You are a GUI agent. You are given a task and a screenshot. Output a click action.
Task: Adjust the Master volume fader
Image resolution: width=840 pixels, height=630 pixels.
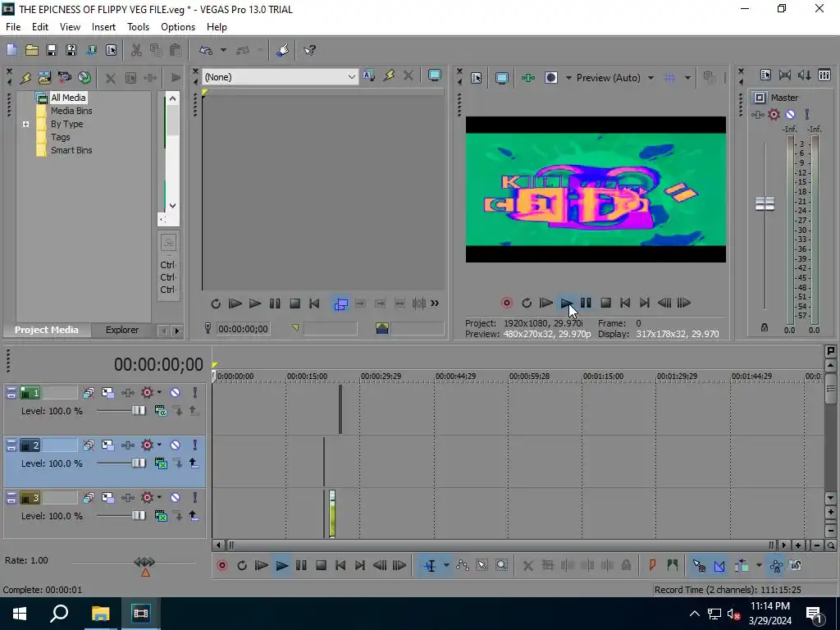click(765, 204)
